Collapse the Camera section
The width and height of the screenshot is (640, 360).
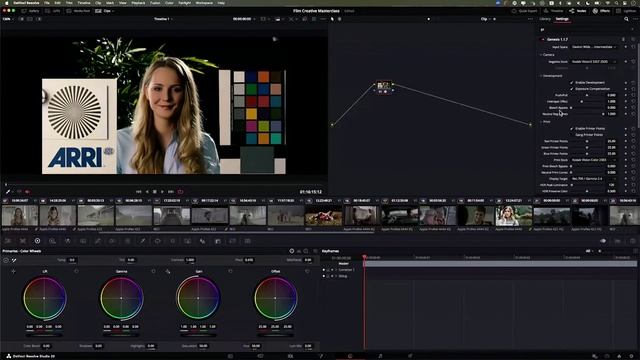pos(542,55)
